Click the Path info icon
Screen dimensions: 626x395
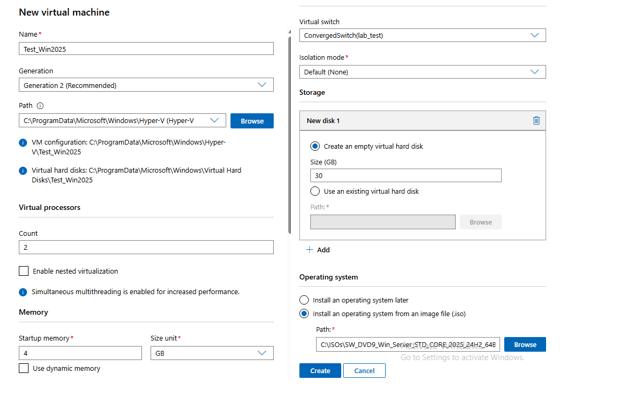tap(40, 106)
